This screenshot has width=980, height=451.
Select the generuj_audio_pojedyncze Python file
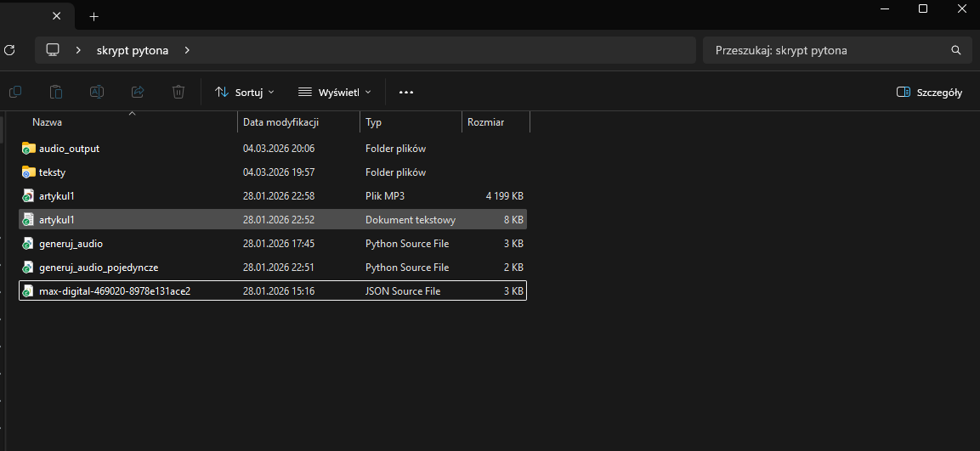tap(99, 268)
